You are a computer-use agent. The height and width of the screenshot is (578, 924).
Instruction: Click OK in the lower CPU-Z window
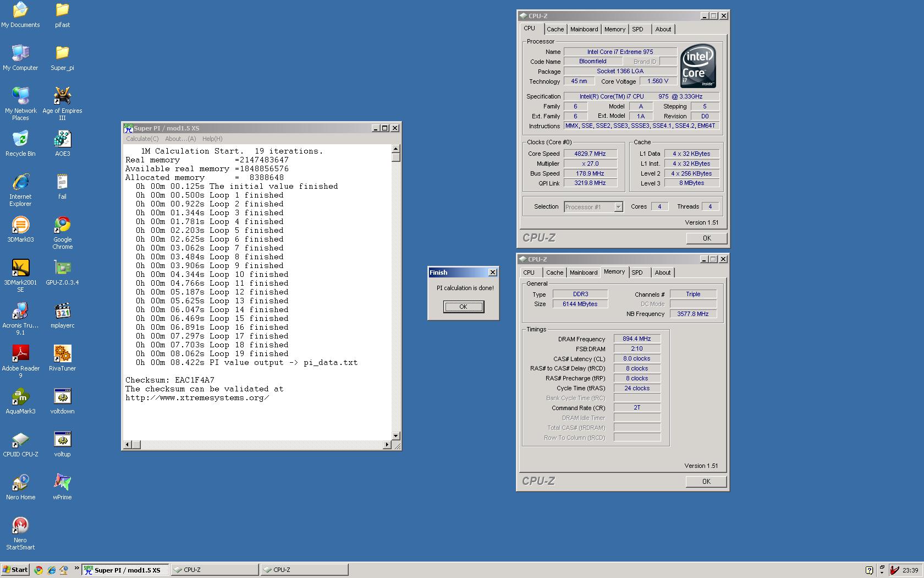(706, 482)
